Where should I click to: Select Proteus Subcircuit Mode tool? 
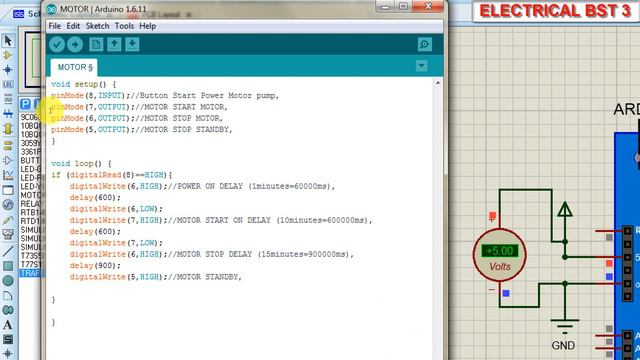point(8,129)
